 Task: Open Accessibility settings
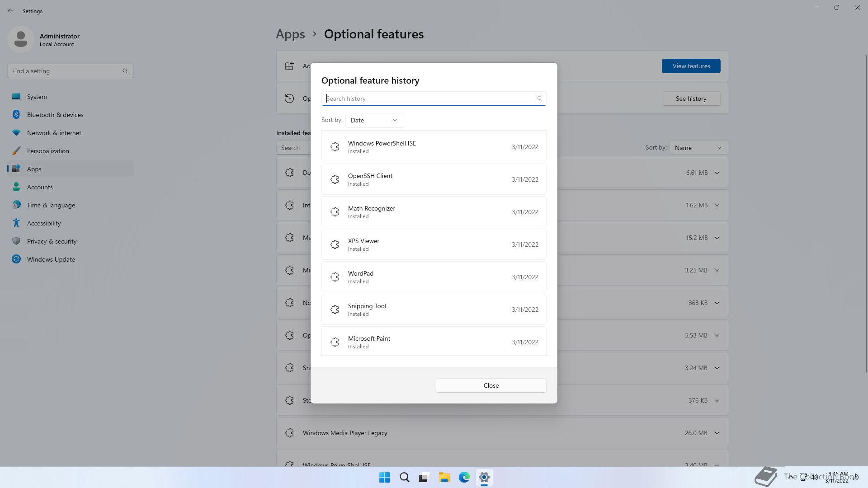71,223
